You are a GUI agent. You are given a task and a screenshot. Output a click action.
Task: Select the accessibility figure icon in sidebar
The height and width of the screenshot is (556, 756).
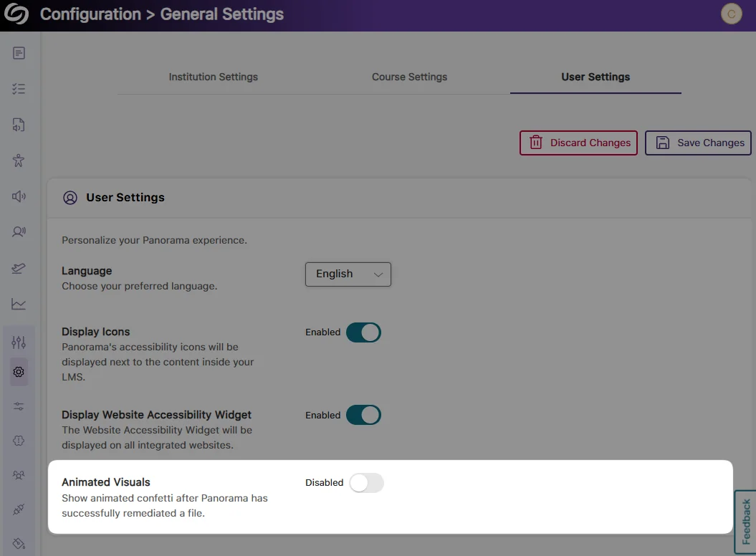point(19,160)
